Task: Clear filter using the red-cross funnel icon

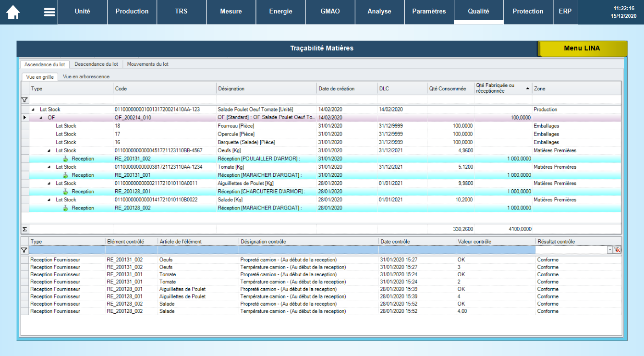Action: (x=618, y=250)
